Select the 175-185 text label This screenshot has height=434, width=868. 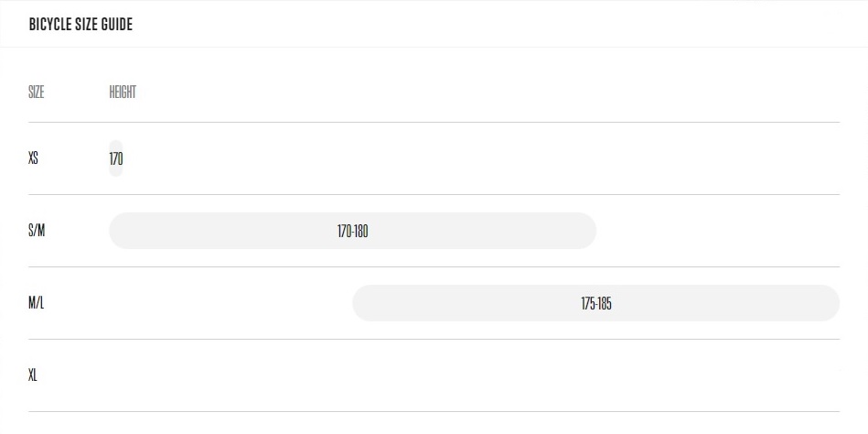596,304
